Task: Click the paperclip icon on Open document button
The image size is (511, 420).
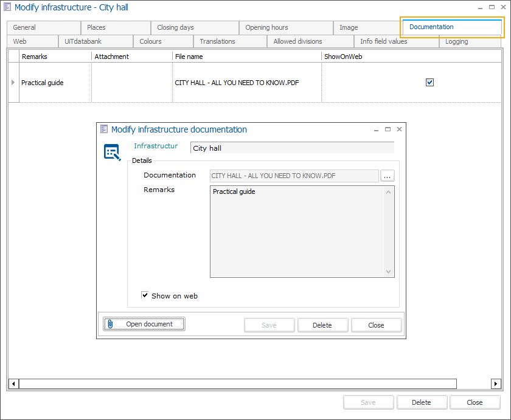Action: click(x=111, y=323)
